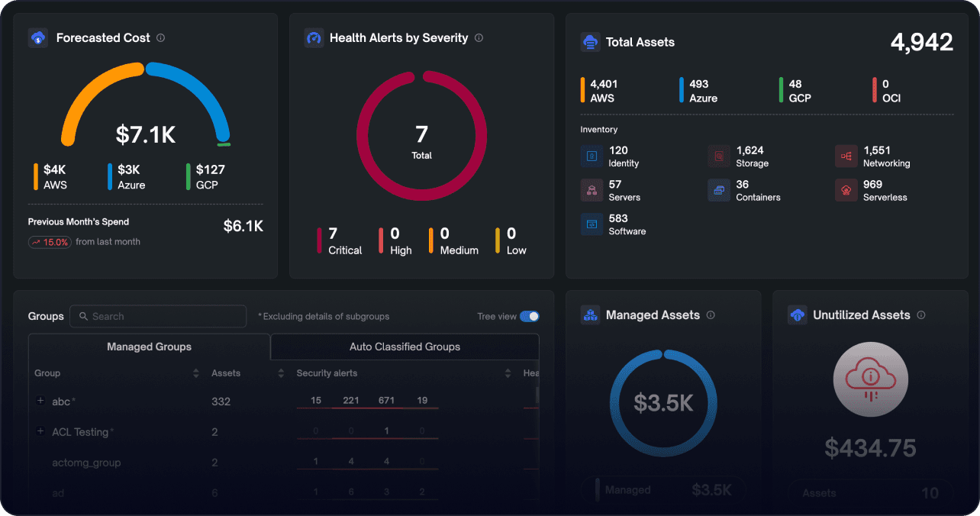Click the Managed $3.5K summary row
Image resolution: width=980 pixels, height=516 pixels.
[x=663, y=490]
